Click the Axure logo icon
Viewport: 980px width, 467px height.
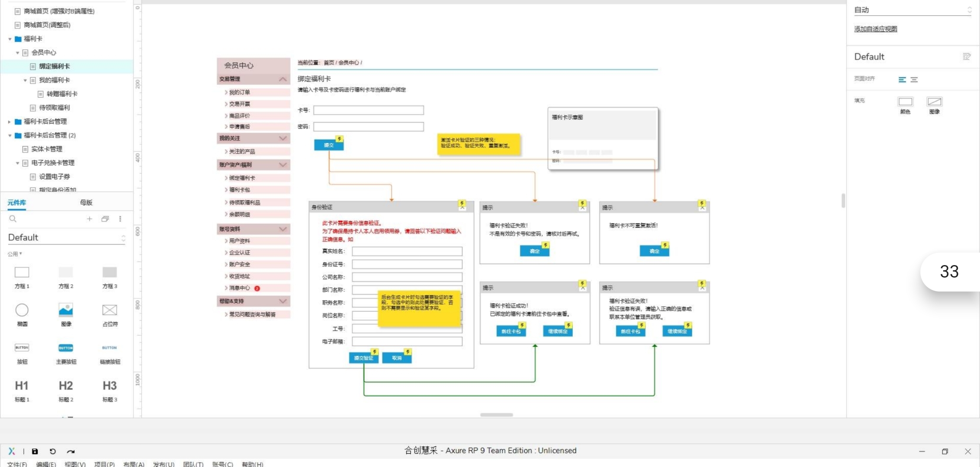tap(12, 451)
